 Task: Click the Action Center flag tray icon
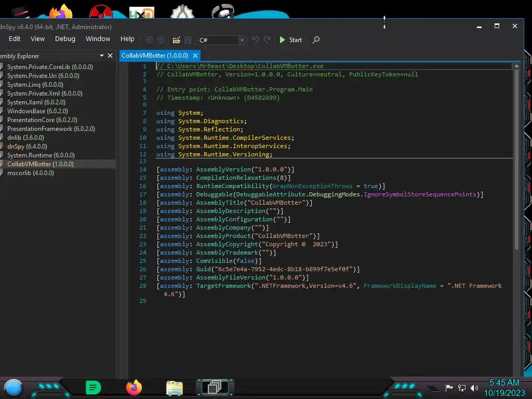pyautogui.click(x=449, y=388)
